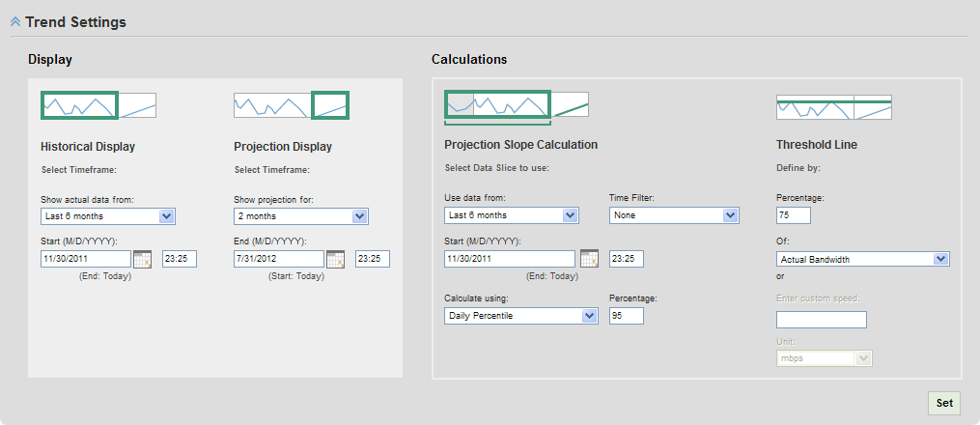
Task: Open the 'Show actual data from' dropdown
Action: coord(108,216)
